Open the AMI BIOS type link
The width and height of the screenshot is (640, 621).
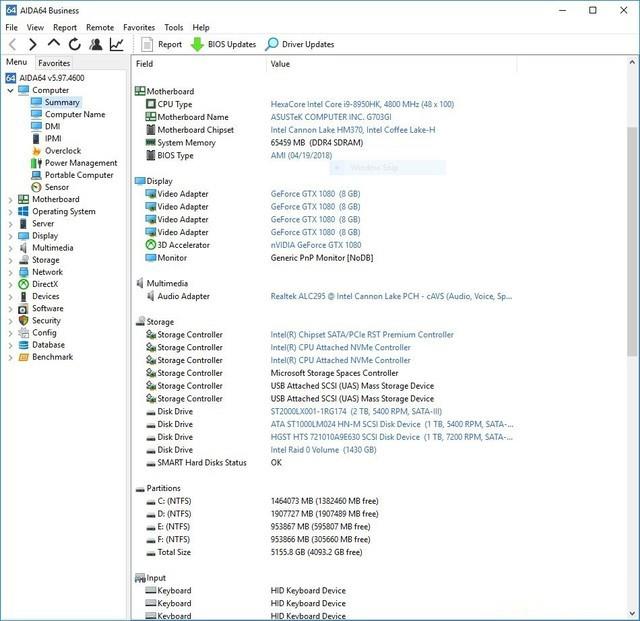pyautogui.click(x=301, y=155)
